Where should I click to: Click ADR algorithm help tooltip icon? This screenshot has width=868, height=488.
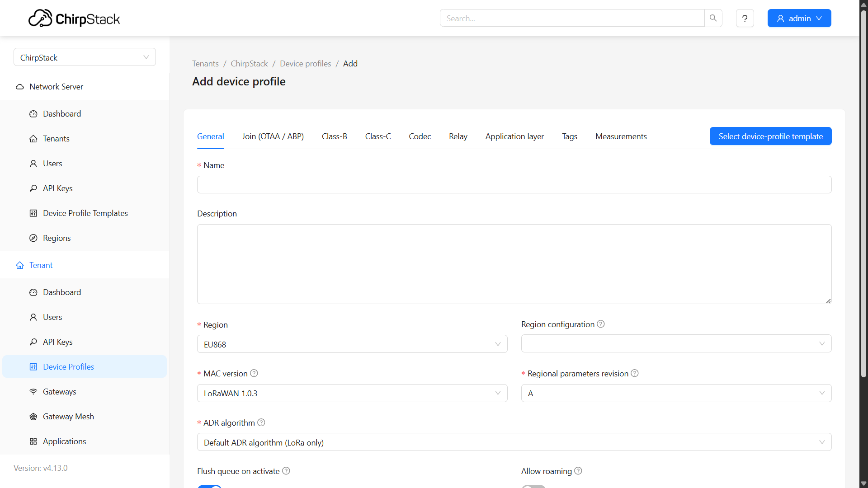click(261, 422)
